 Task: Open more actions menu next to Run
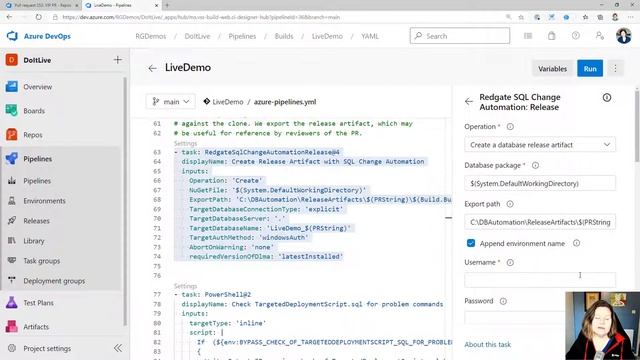tap(615, 69)
